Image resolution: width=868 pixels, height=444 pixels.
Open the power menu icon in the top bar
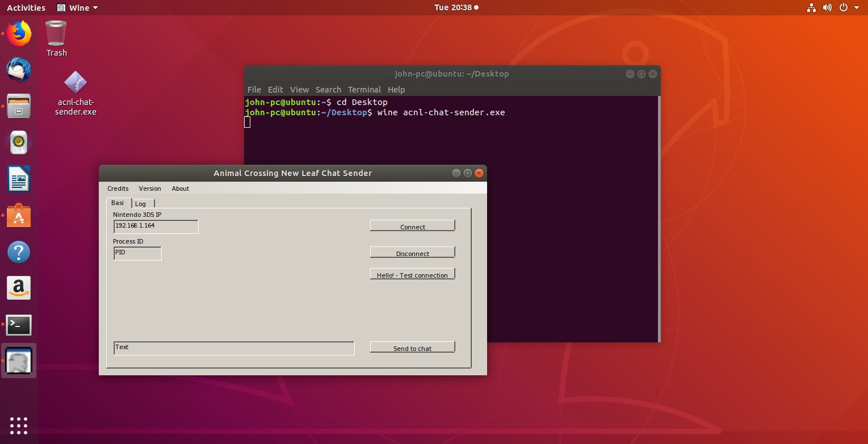tap(843, 8)
